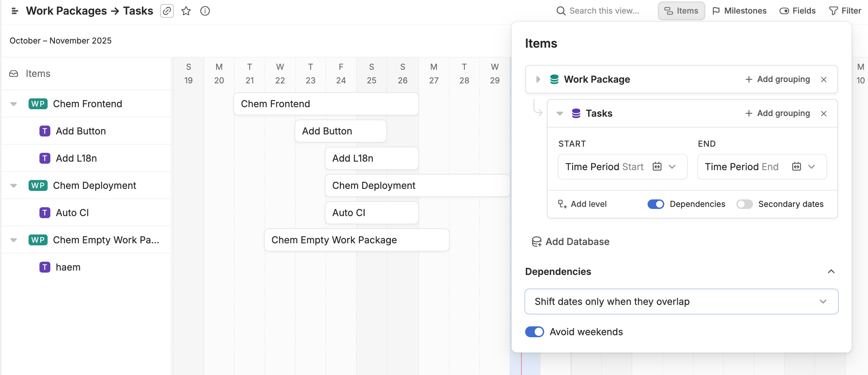
Task: Open the Filter options
Action: coord(845,11)
